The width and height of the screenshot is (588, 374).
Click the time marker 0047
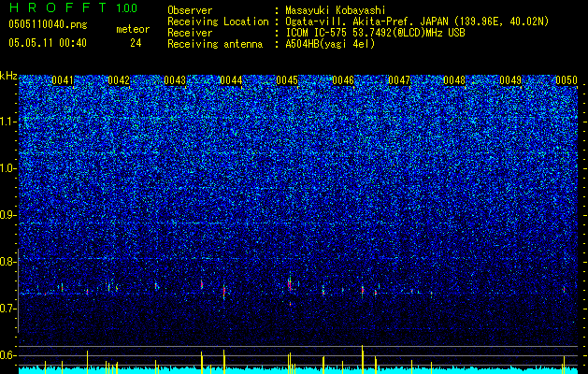pos(399,80)
